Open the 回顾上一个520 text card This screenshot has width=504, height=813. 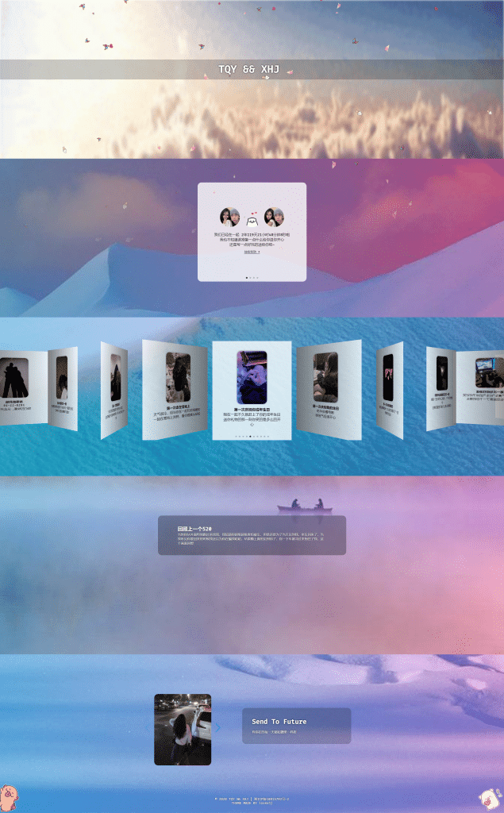[252, 535]
